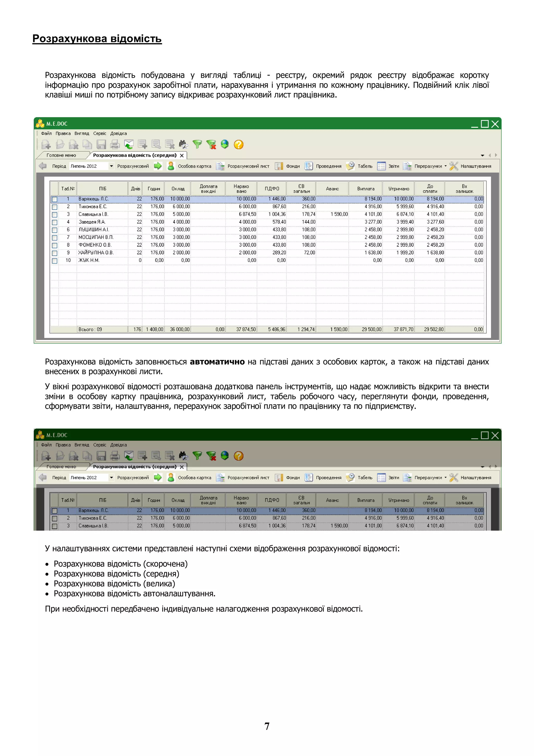Click the green globe download icon in lower window
This screenshot has width=534, height=756.
(x=225, y=456)
